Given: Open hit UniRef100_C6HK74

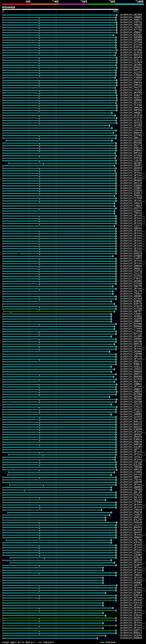Looking at the screenshot, I should pos(131,203).
